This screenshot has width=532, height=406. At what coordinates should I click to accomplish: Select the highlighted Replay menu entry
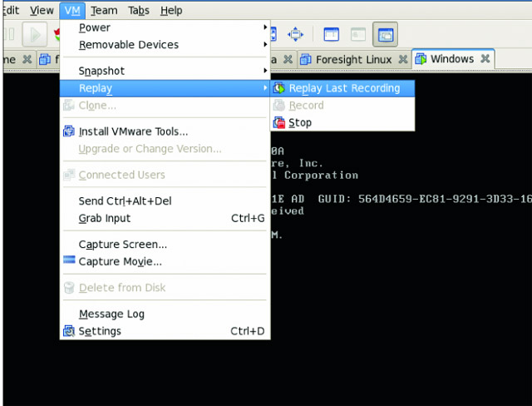pyautogui.click(x=165, y=88)
